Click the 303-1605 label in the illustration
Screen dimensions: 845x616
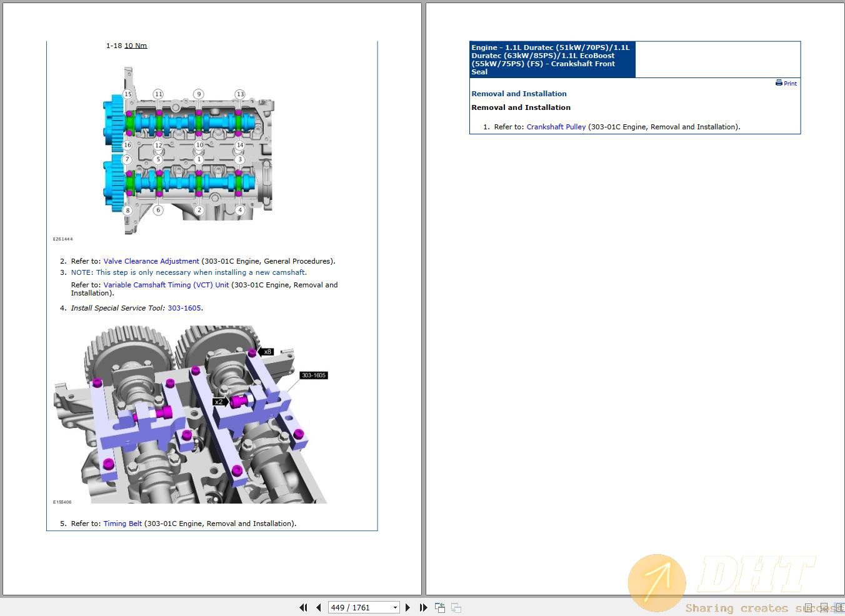[314, 375]
